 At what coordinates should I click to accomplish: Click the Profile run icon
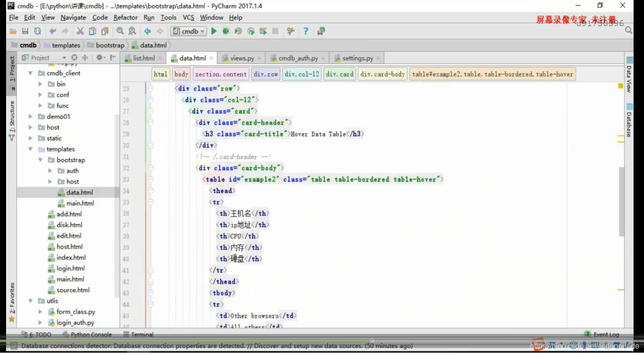coord(251,31)
